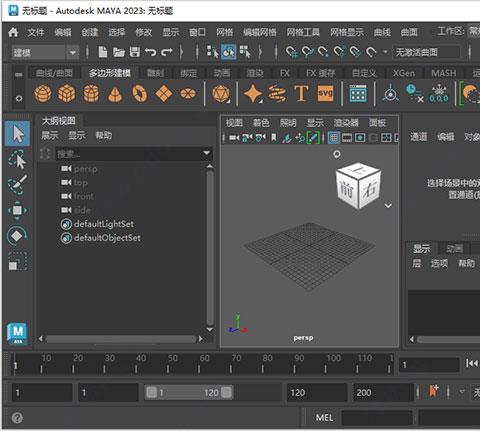Click the help line question icon

[x=17, y=417]
